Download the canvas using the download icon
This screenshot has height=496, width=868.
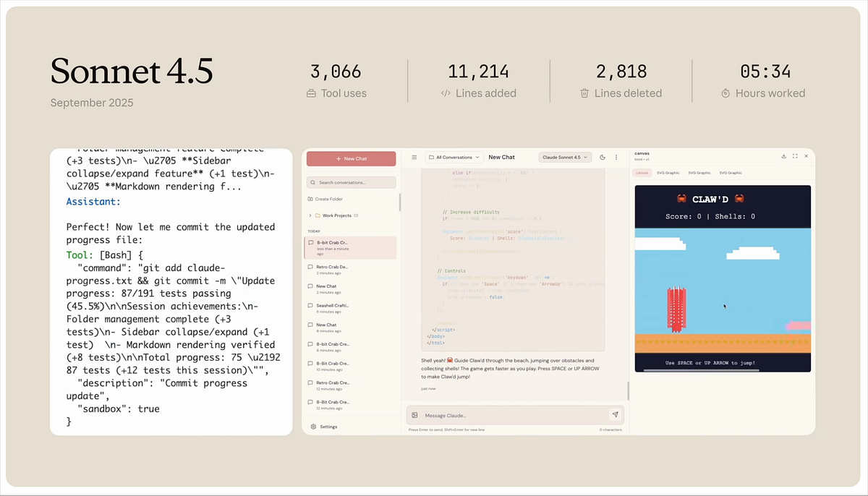[x=783, y=156]
